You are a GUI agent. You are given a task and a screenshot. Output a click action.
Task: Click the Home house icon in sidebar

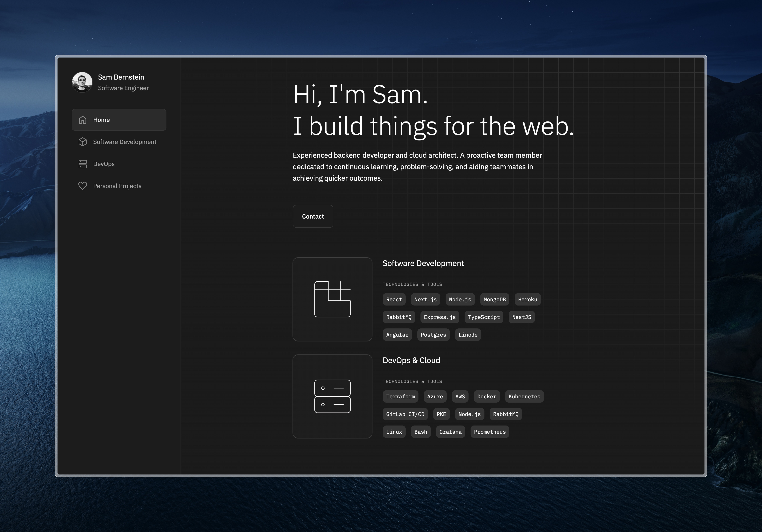pyautogui.click(x=83, y=120)
